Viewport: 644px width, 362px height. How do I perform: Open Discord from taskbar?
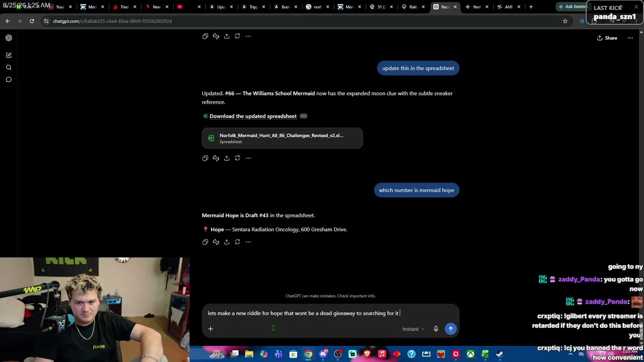click(x=323, y=354)
